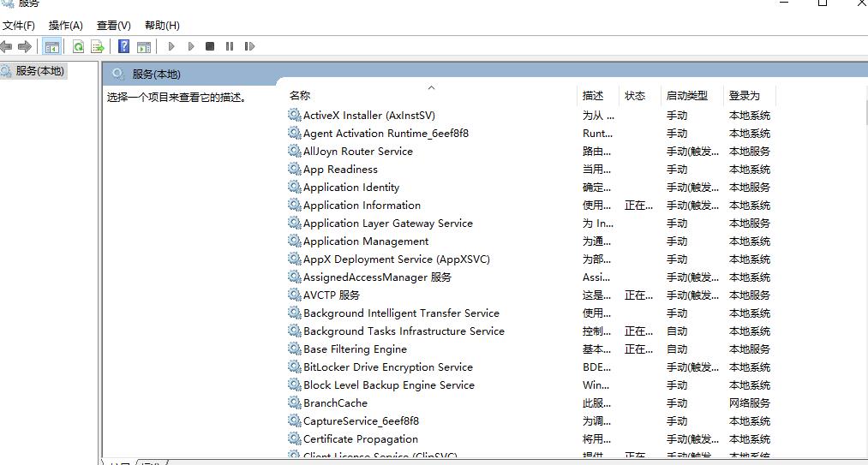This screenshot has width=868, height=465.
Task: Open the 文件(F) menu
Action: 19,26
